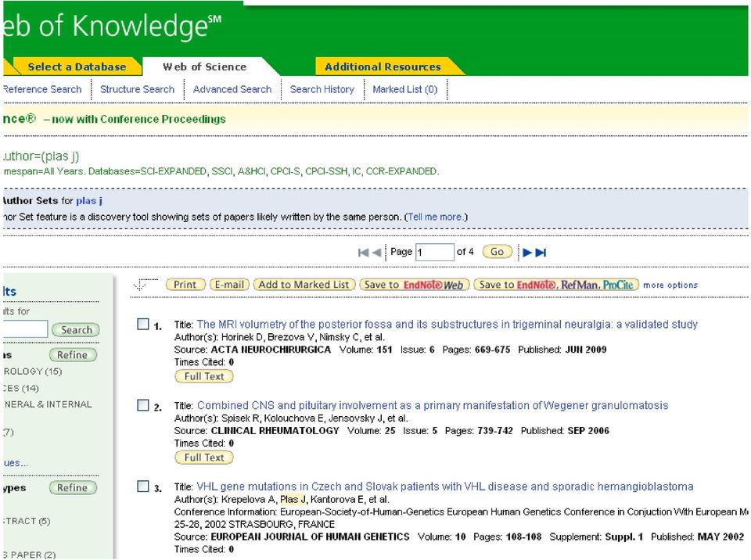The width and height of the screenshot is (751, 560).
Task: Click Author=(plas j) query text
Action: [41, 156]
